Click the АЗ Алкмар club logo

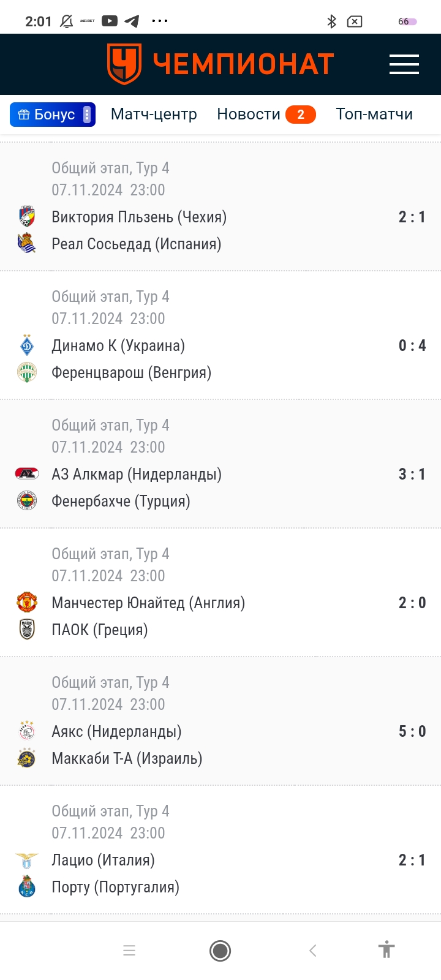(27, 473)
